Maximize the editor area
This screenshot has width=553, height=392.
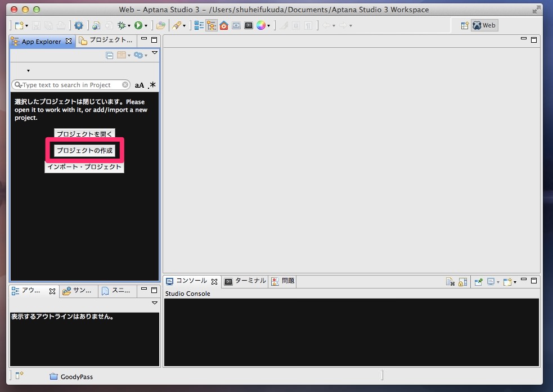pos(534,40)
